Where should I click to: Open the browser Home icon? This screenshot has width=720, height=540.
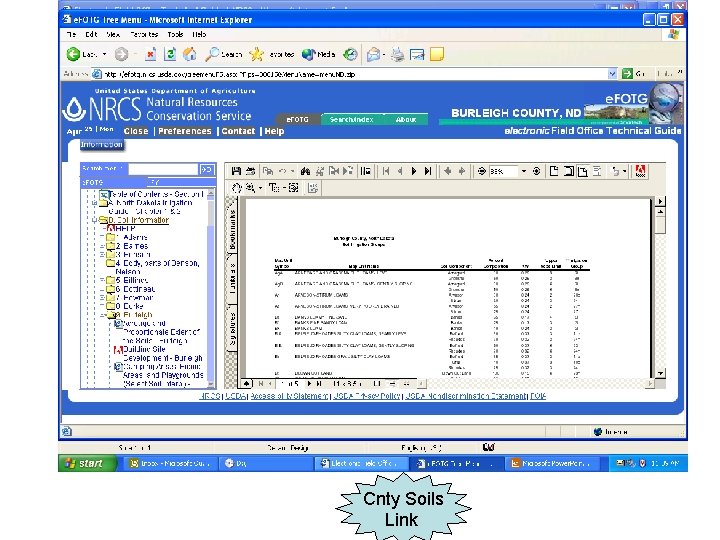(x=190, y=54)
